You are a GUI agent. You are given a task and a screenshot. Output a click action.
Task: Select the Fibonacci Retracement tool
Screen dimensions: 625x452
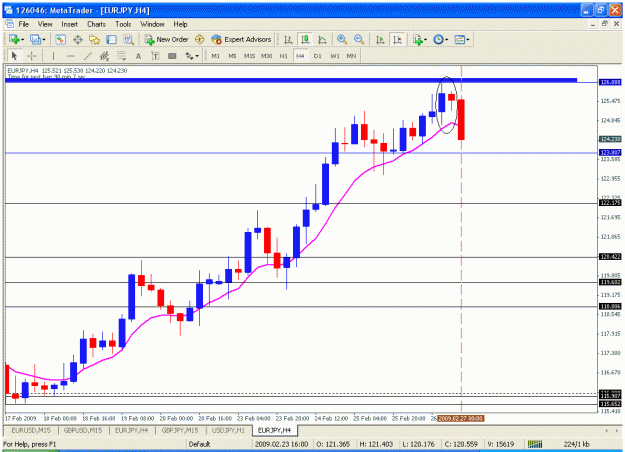(x=121, y=56)
